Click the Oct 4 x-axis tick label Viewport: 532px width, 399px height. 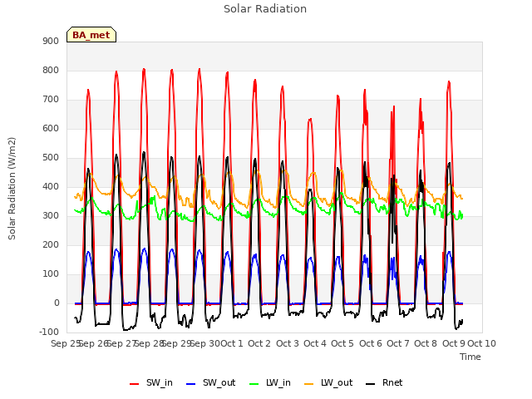click(x=315, y=343)
